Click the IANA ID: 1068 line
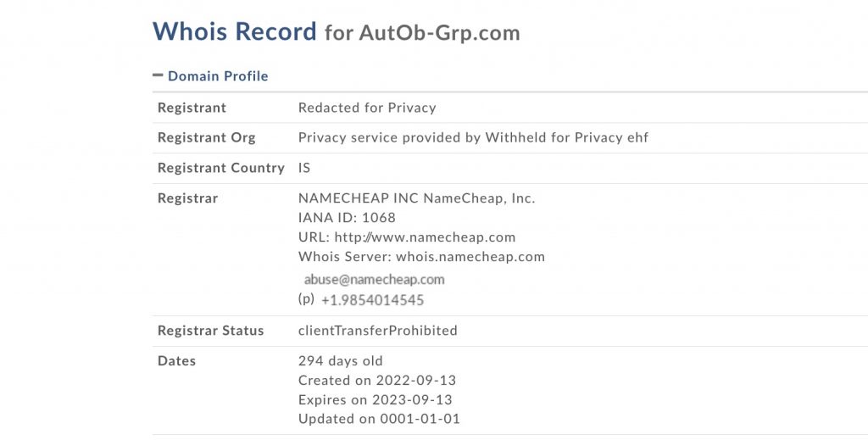Viewport: 868px width, 440px height. (347, 218)
